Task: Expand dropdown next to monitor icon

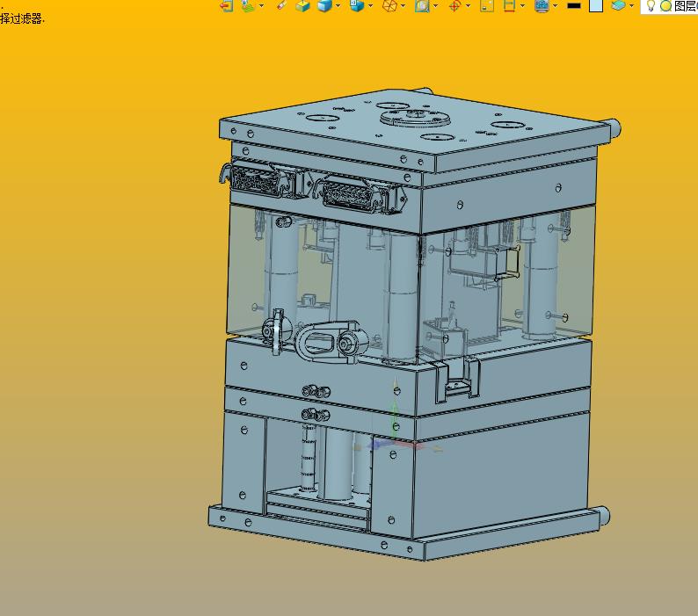Action: (555, 6)
